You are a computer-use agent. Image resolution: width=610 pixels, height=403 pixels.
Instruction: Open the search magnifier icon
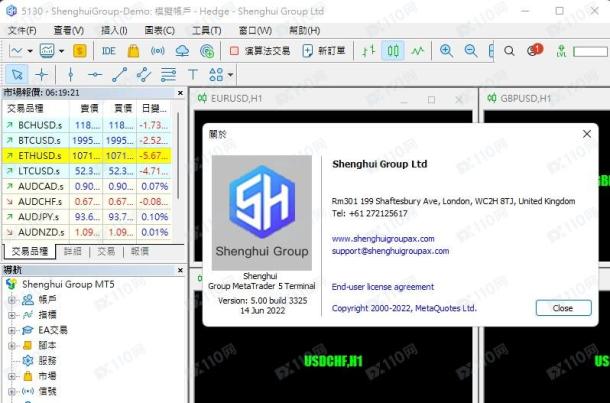[509, 51]
